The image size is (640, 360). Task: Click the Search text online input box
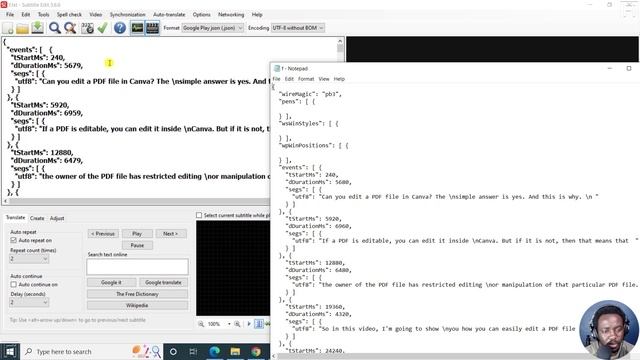(x=137, y=267)
